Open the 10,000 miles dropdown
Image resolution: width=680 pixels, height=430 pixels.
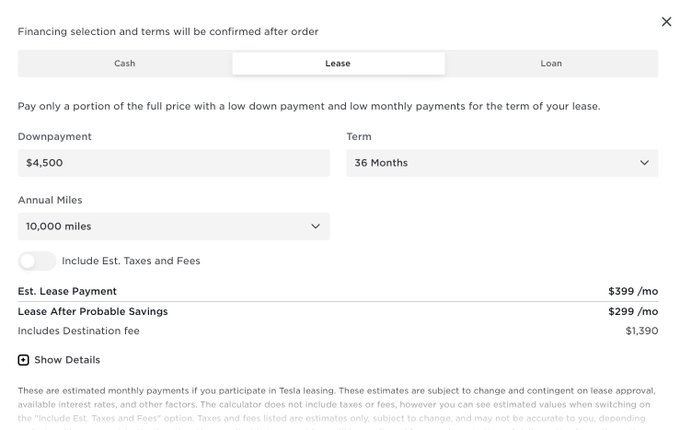click(173, 226)
